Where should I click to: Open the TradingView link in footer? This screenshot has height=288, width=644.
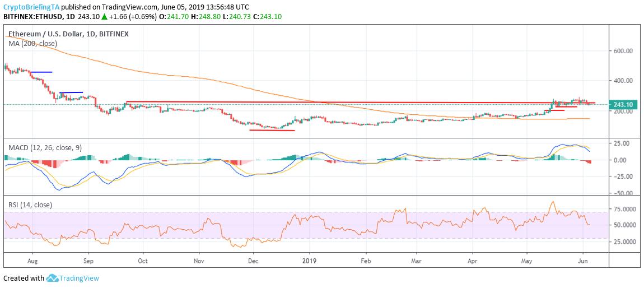tap(79, 278)
